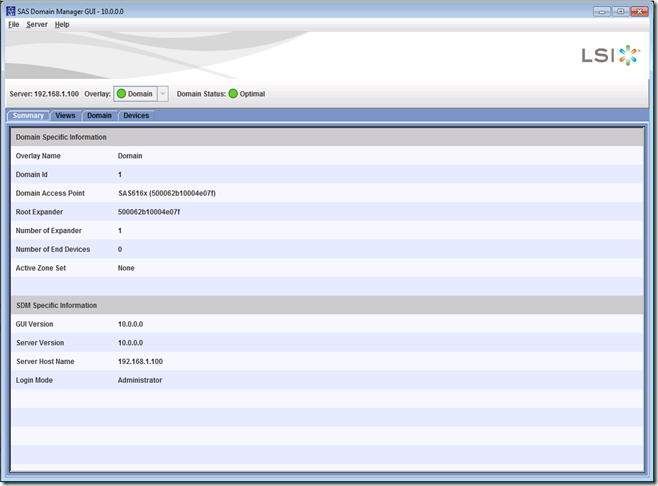Click the GUI Version label
The width and height of the screenshot is (658, 486).
point(34,324)
